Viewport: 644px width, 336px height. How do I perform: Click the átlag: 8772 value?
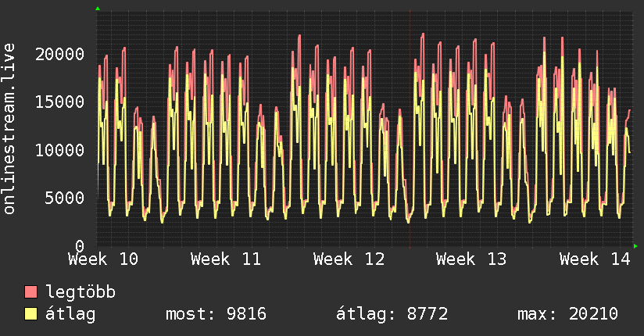click(x=392, y=314)
